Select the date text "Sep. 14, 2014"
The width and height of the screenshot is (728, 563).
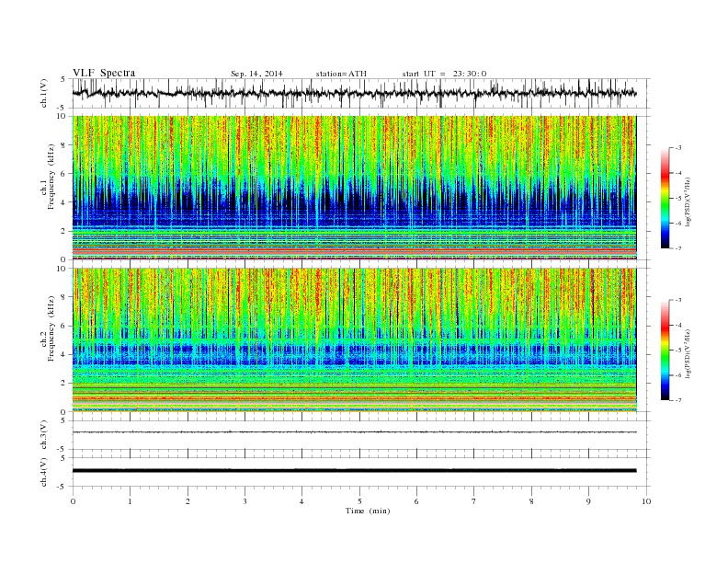pos(256,74)
